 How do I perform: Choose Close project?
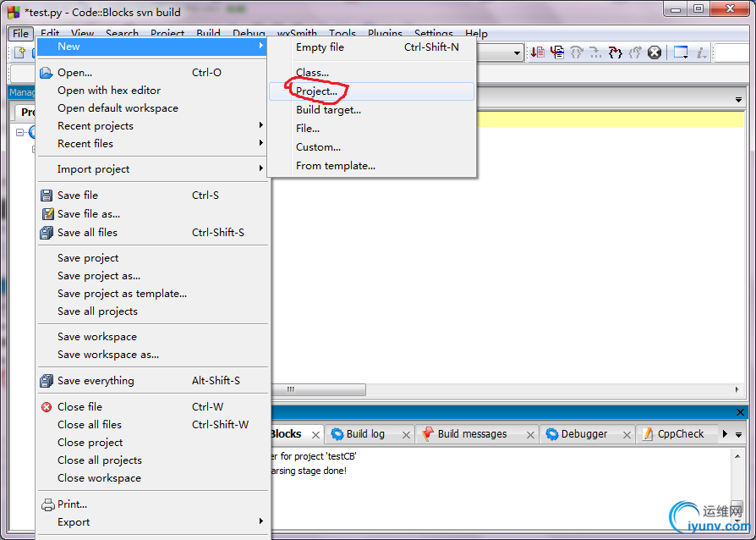point(152,443)
